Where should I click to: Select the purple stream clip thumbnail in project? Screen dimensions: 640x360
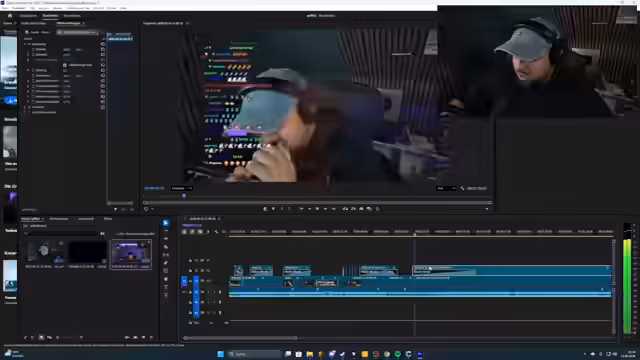pyautogui.click(x=131, y=252)
